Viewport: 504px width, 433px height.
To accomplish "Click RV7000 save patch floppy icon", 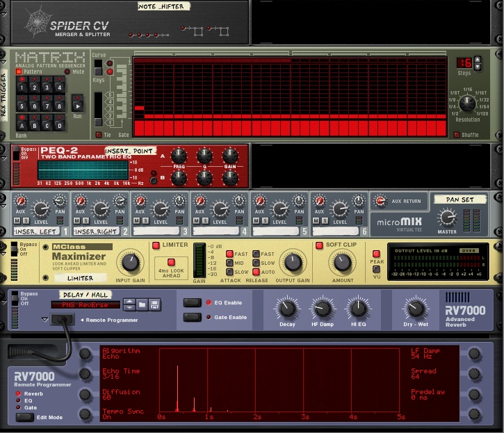I will click(x=154, y=304).
